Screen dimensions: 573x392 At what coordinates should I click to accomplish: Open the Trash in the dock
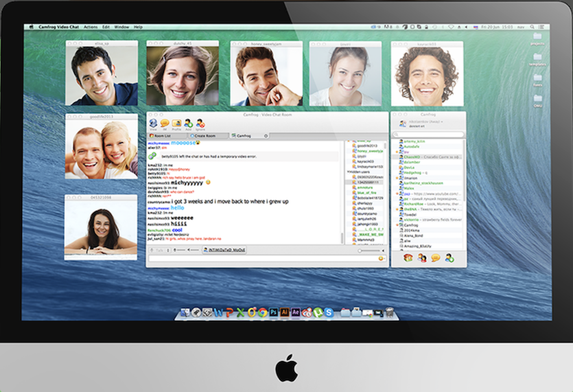click(390, 312)
